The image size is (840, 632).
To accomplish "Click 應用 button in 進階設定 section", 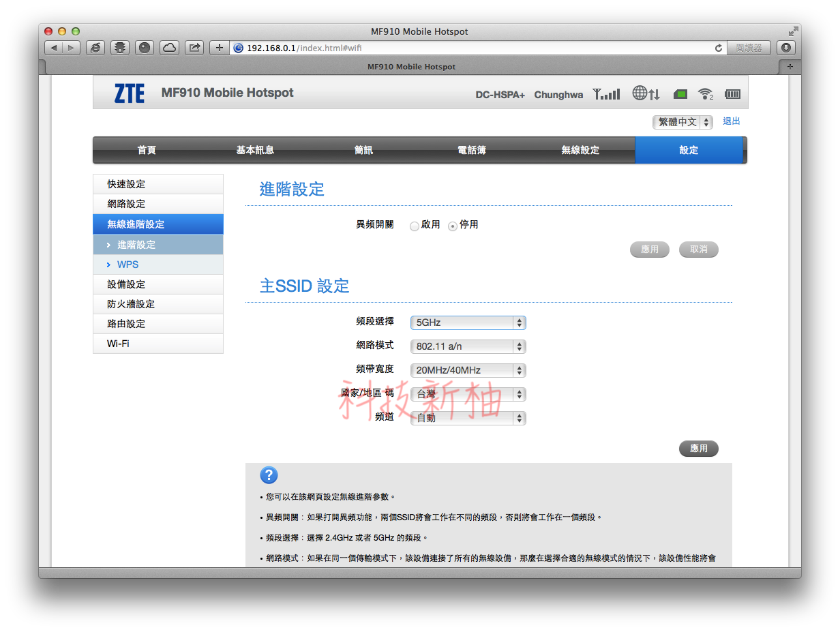I will (x=650, y=250).
